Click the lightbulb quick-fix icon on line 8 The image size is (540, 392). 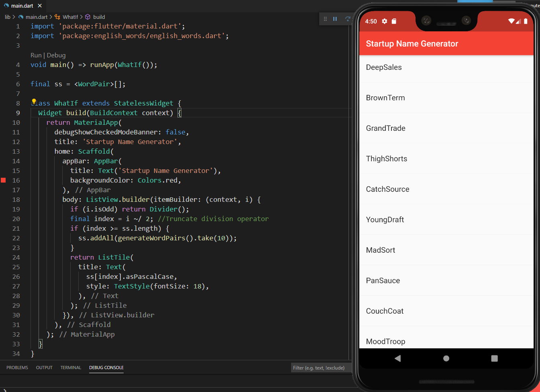pyautogui.click(x=34, y=102)
